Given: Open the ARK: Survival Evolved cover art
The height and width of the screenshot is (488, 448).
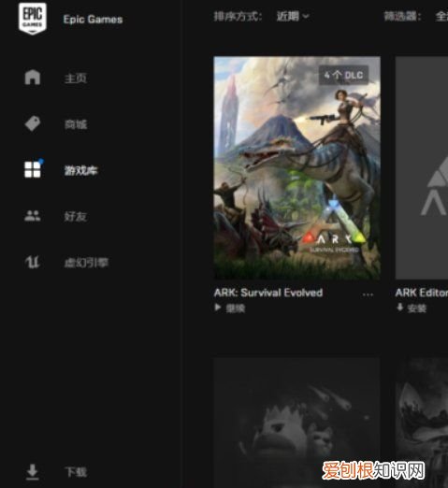Looking at the screenshot, I should (x=296, y=167).
